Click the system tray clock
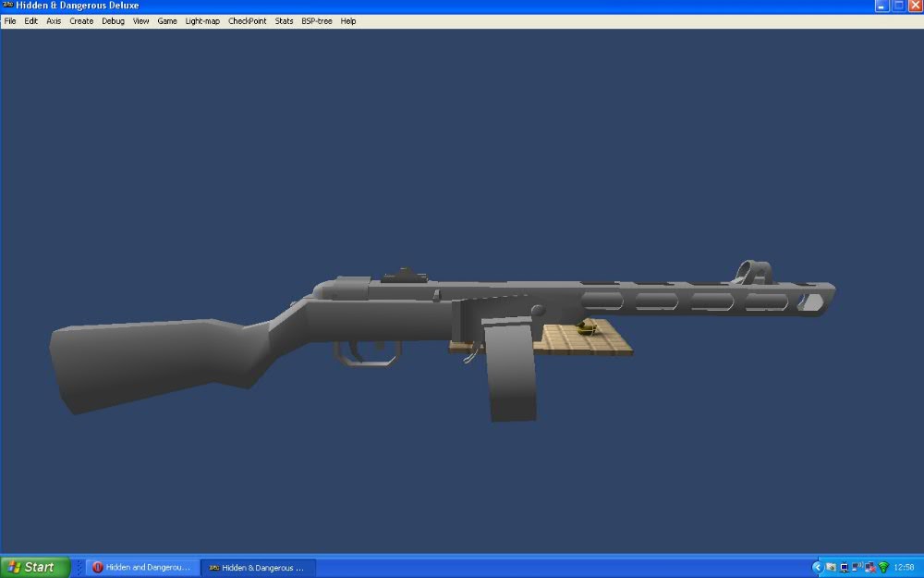924x578 pixels. (x=905, y=567)
